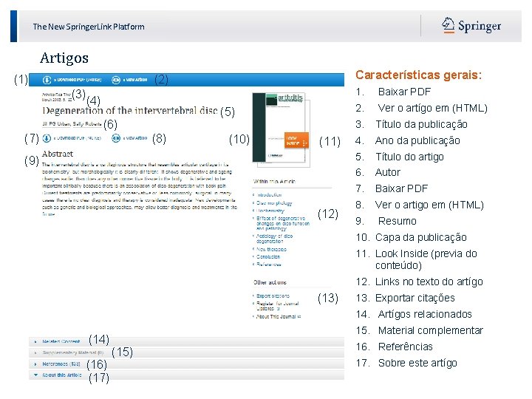
Task: Click the 'Artigos' slide heading
Action: pyautogui.click(x=64, y=58)
